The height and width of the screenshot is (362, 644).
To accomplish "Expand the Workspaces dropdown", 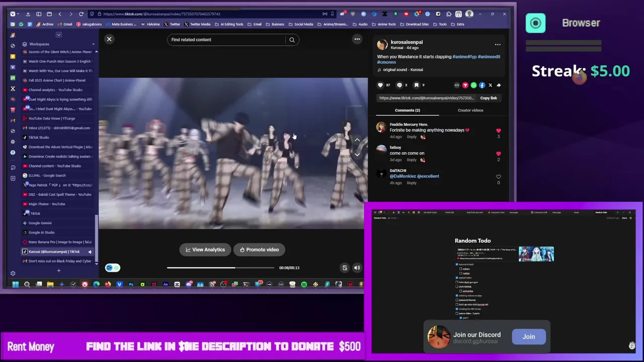I will point(93,44).
